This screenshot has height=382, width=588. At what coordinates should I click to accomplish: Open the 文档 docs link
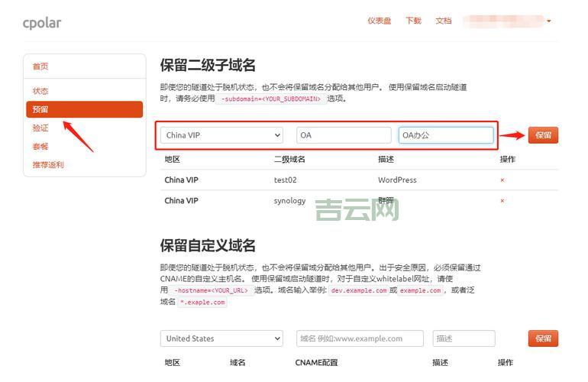click(x=443, y=21)
